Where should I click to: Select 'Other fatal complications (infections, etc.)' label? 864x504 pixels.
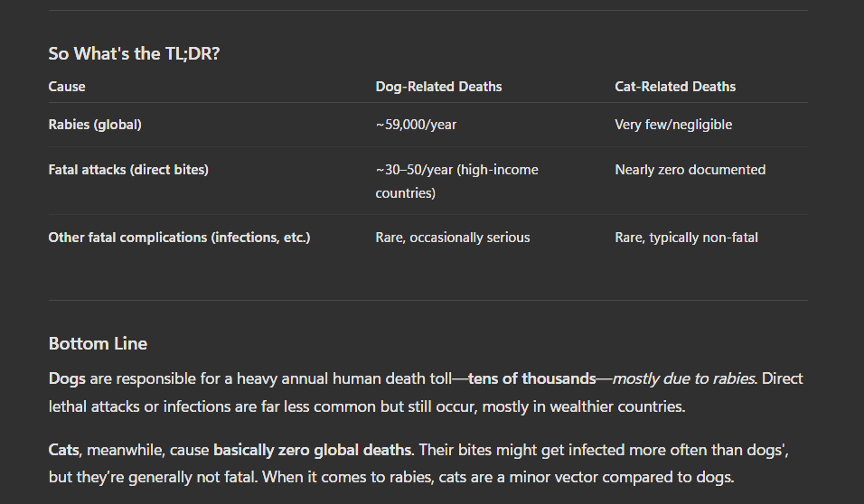tap(179, 238)
